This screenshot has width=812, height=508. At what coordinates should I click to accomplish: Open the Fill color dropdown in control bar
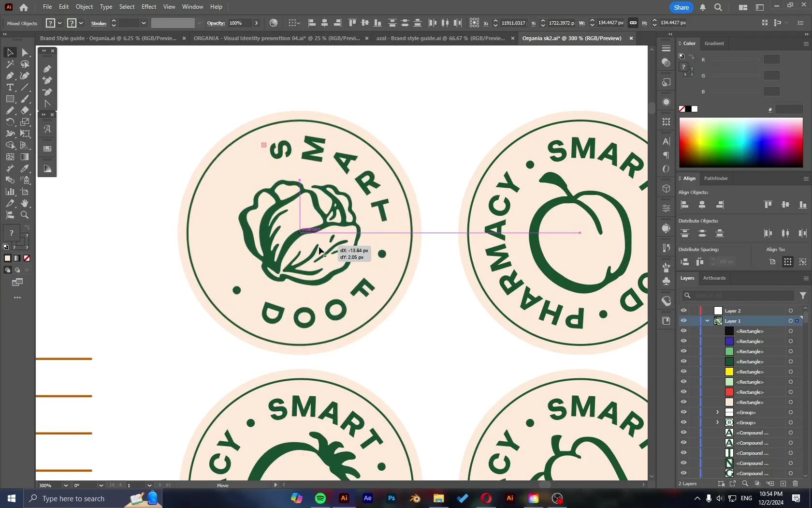59,23
